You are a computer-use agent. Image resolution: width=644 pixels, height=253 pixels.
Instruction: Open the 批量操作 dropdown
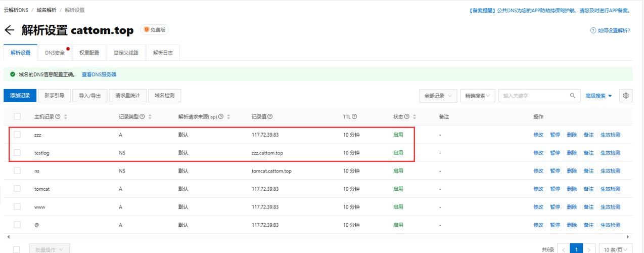click(49, 249)
